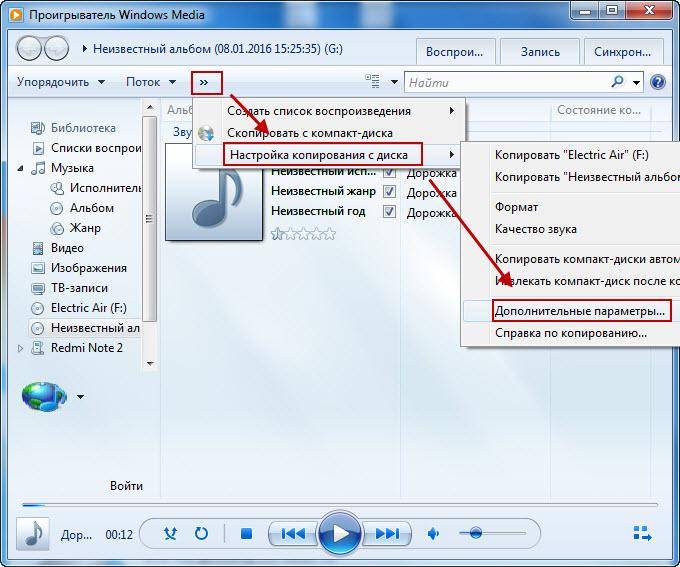Choose Скопировать с компакт-диска

point(329,133)
